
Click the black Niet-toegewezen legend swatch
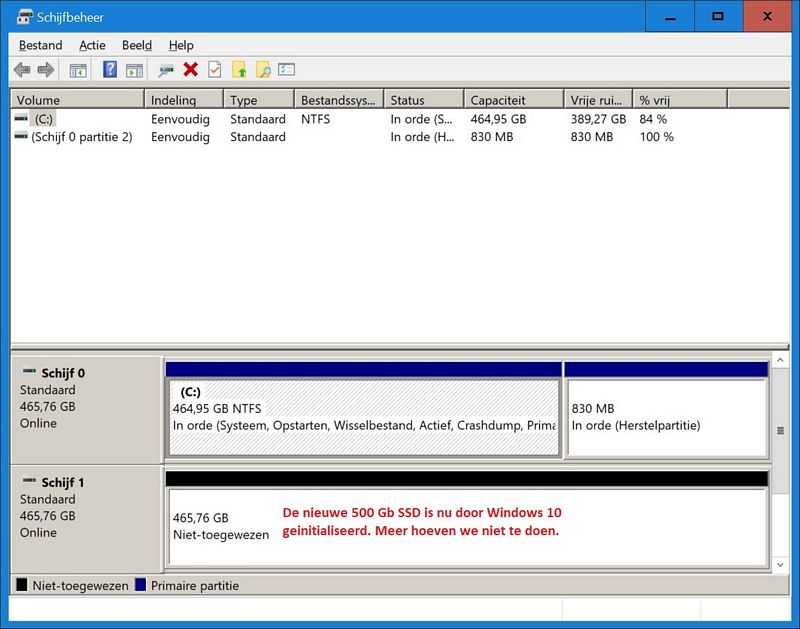point(21,585)
